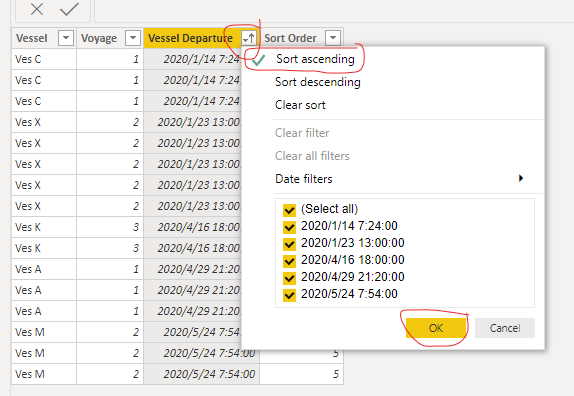
Task: Uncheck the 2020/4/16 18:00:00 checkbox
Action: 289,261
